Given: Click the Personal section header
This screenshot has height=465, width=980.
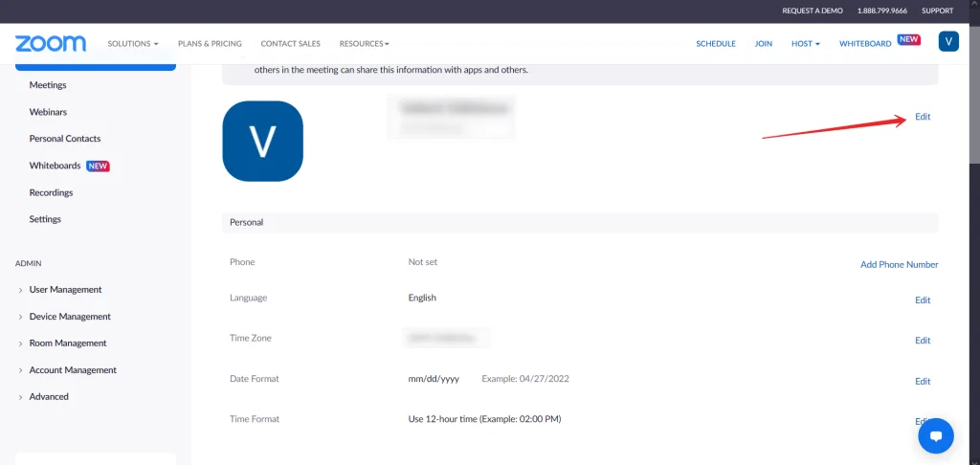Looking at the screenshot, I should (580, 223).
